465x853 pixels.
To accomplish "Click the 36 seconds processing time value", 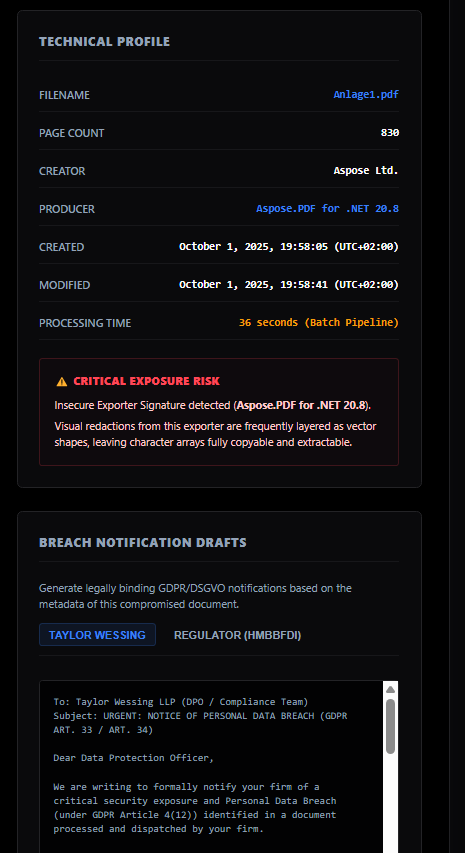I will (319, 323).
